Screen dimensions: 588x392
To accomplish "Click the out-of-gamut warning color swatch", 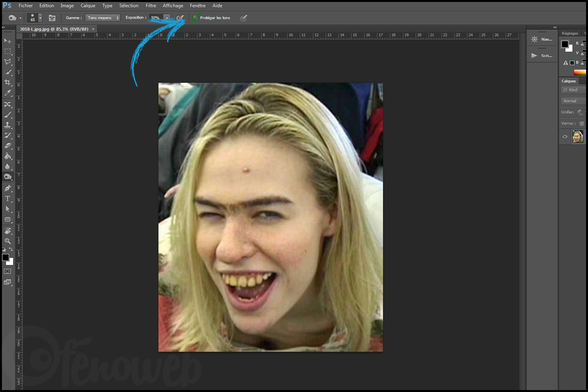I will 571,62.
